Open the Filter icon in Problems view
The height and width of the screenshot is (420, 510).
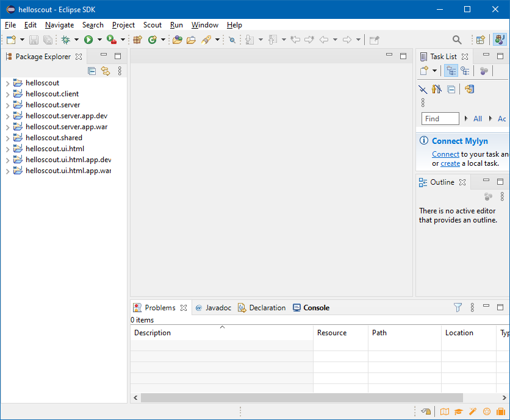click(458, 308)
